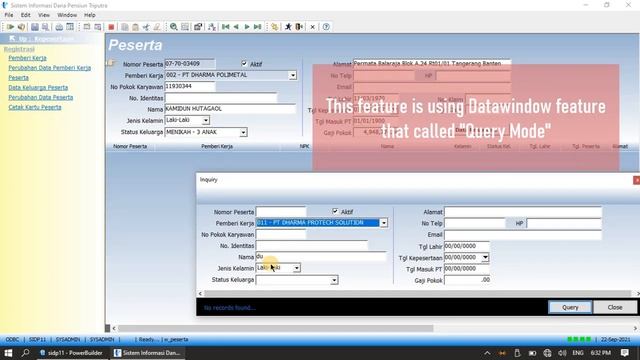Viewport: 640px width, 360px height.
Task: Go to last record toolbar icon
Action: (x=257, y=27)
